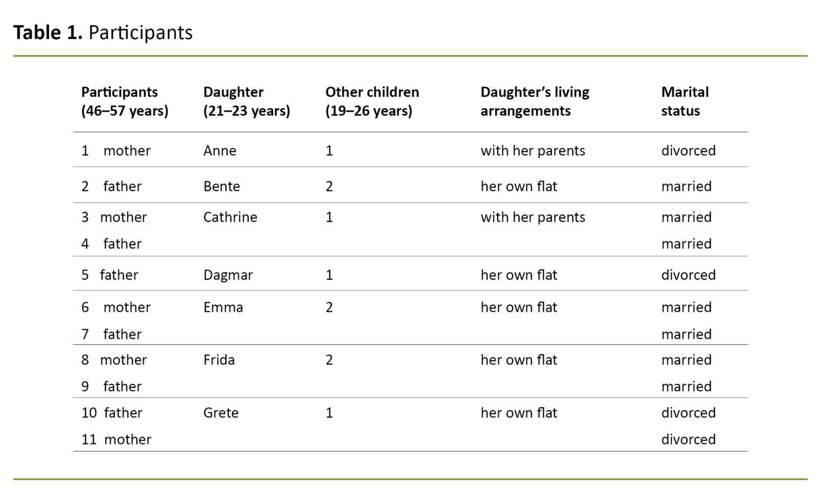Click participant '1 mother' cell
Screen dimensions: 821x504
tap(116, 151)
